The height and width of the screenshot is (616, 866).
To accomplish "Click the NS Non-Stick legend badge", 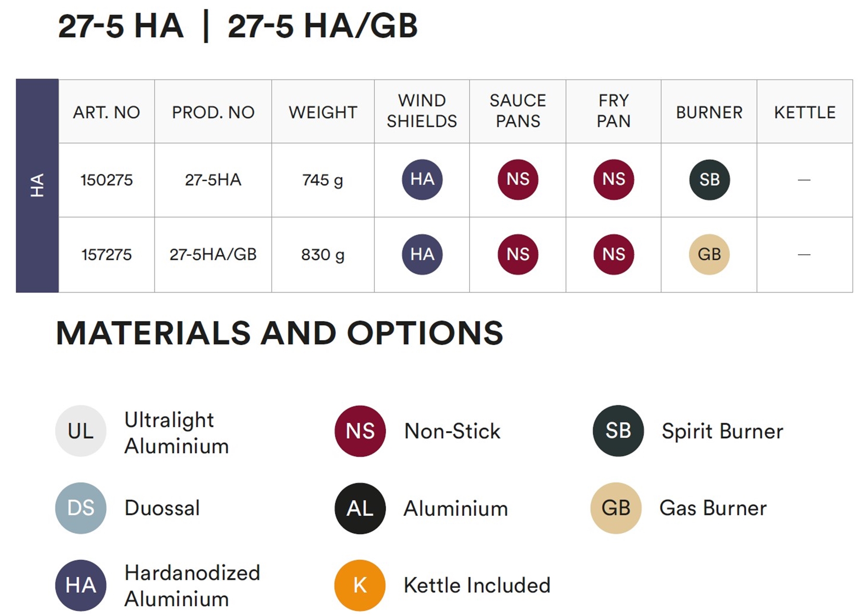I will 360,431.
